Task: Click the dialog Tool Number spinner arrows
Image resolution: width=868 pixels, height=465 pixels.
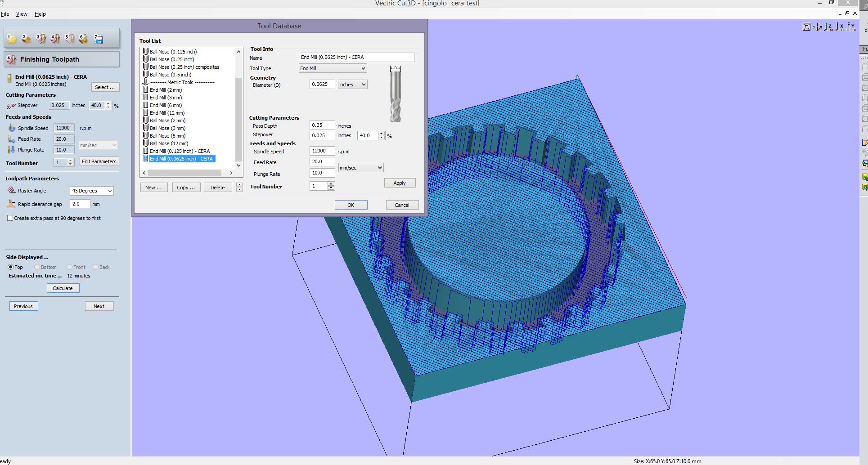Action: (x=331, y=186)
